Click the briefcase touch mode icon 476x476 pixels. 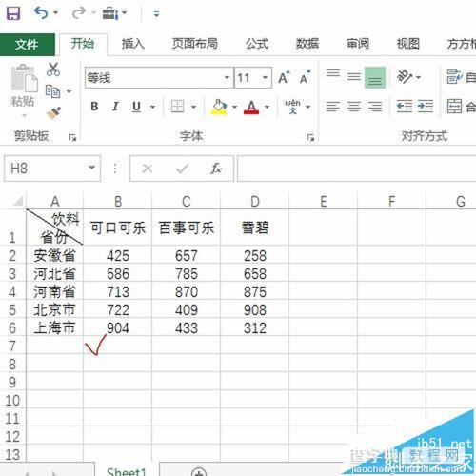coord(110,13)
